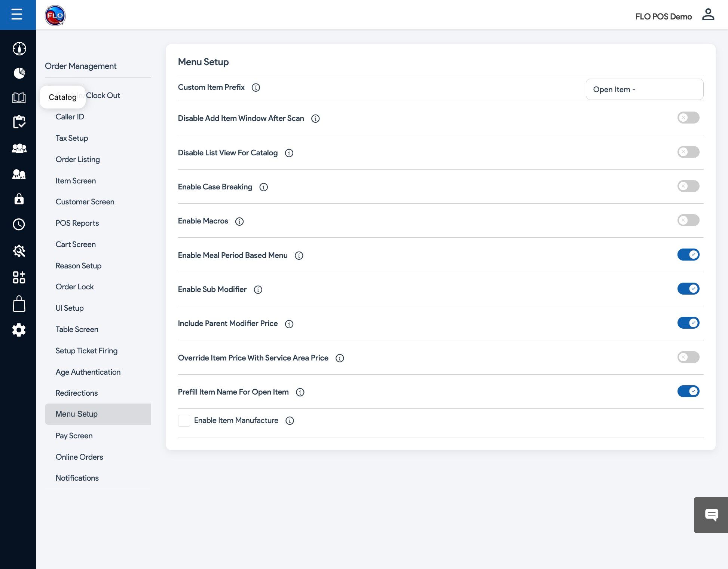Image resolution: width=728 pixels, height=569 pixels.
Task: Open Pay Screen settings in side menu
Action: [74, 435]
